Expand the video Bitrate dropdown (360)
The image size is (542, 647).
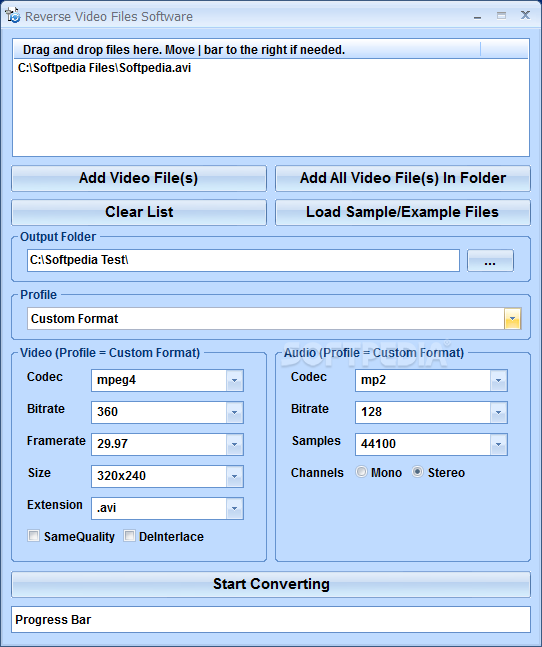[x=234, y=412]
